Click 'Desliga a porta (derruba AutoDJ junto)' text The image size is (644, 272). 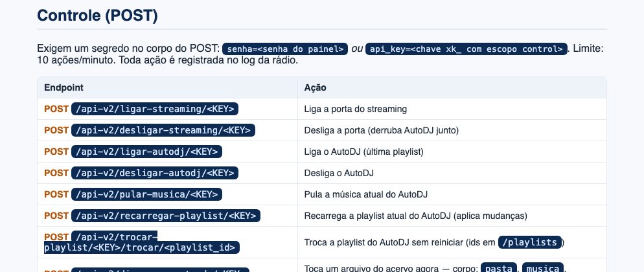pos(381,130)
